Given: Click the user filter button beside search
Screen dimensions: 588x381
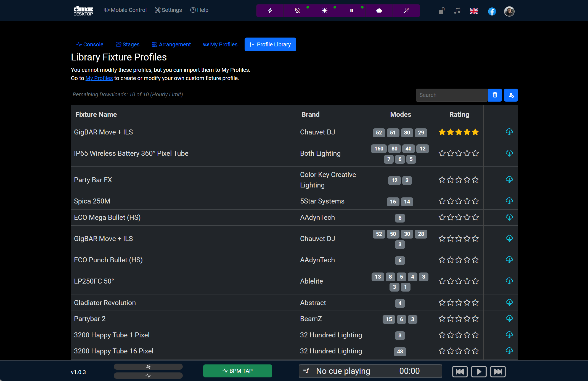Looking at the screenshot, I should 511,95.
